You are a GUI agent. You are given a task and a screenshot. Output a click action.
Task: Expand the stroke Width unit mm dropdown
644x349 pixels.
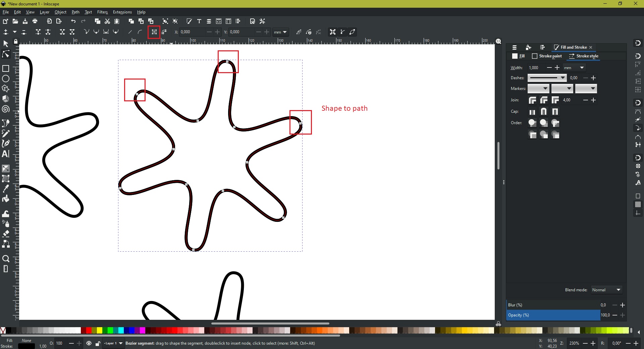point(574,68)
